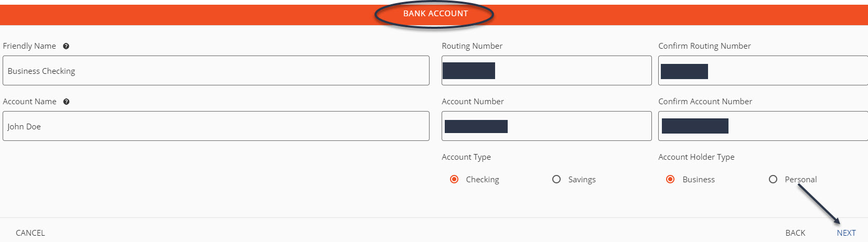Focus the Confirm Routing Number input box

[763, 71]
